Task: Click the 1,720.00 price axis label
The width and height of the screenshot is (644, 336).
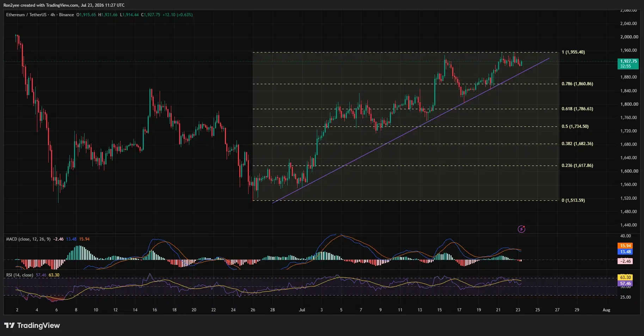Action: 629,131
